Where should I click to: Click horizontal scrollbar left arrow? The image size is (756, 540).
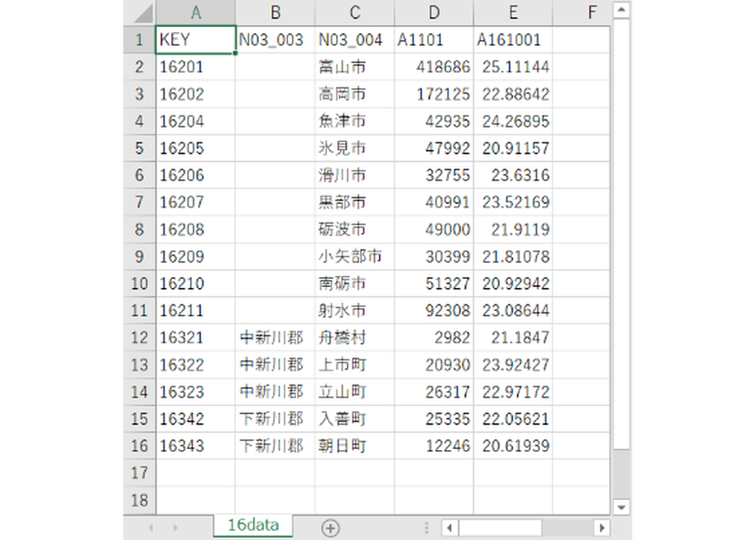coord(449,528)
